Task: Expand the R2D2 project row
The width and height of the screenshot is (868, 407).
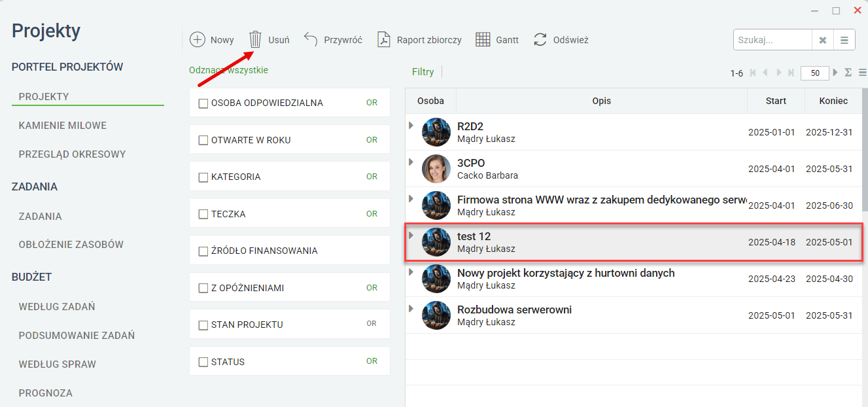Action: pos(411,125)
